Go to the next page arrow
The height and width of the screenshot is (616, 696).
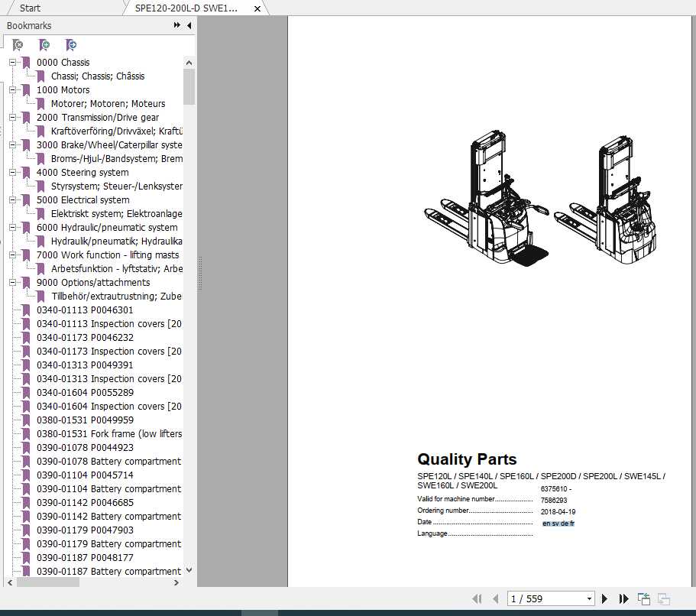[604, 598]
